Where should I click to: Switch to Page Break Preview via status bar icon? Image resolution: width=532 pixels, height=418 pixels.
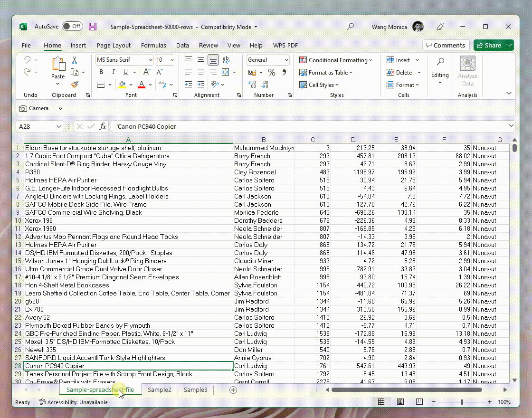(x=419, y=401)
